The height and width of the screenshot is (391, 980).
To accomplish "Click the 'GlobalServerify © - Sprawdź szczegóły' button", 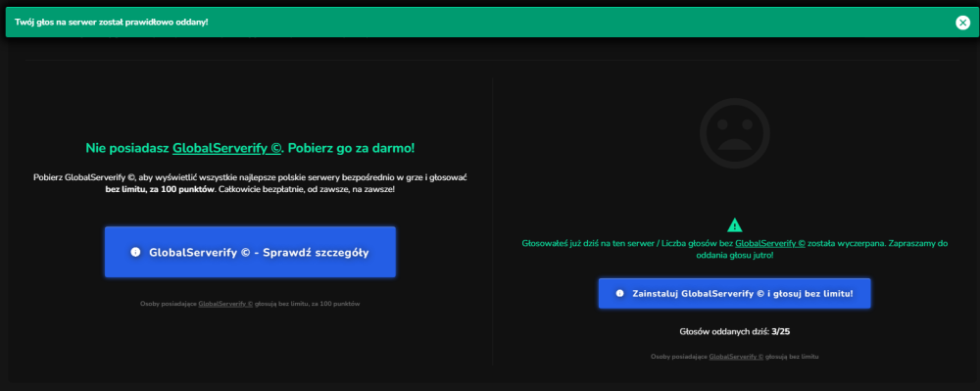I will 250,252.
